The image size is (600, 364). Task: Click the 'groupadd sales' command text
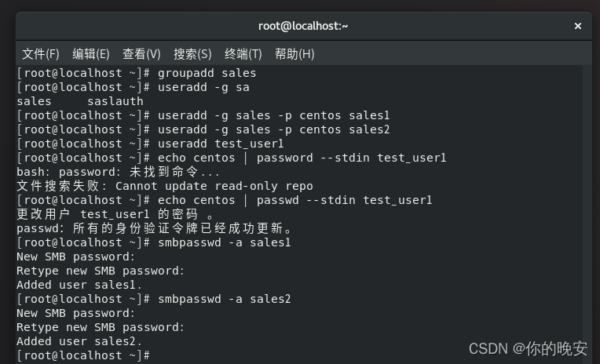pyautogui.click(x=207, y=73)
